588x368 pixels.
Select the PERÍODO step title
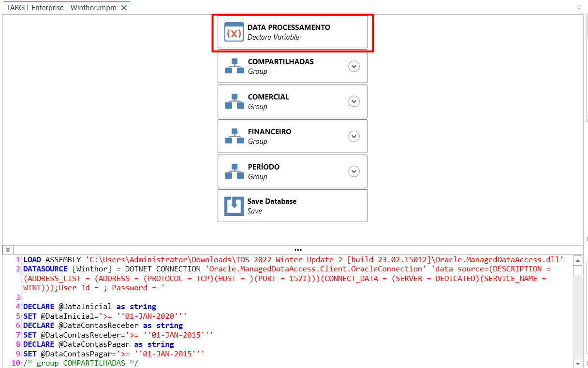tap(264, 167)
